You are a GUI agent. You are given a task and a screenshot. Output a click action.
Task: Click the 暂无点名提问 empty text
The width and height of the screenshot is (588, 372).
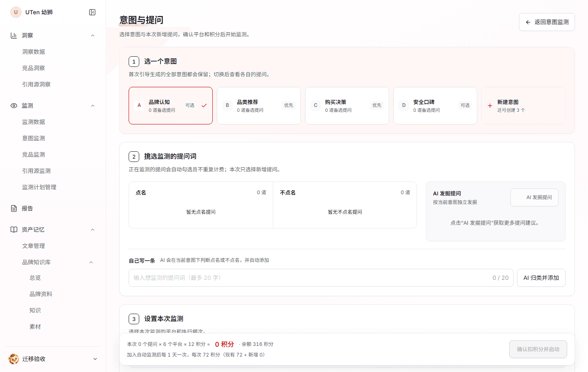point(201,212)
